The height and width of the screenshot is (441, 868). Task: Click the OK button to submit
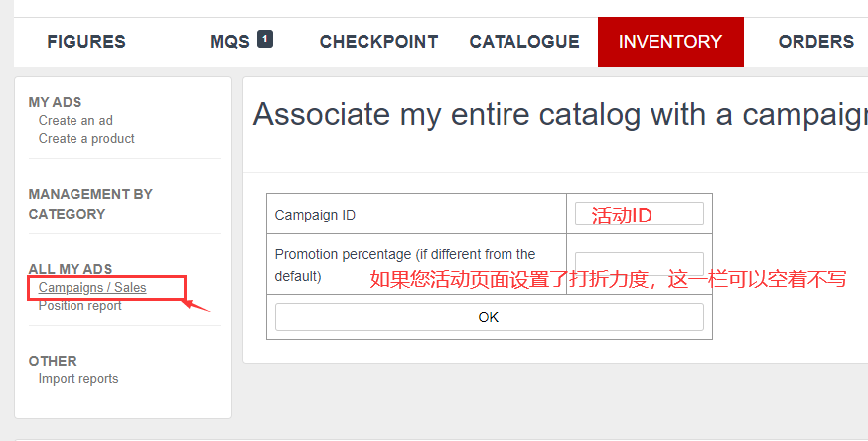pos(490,317)
